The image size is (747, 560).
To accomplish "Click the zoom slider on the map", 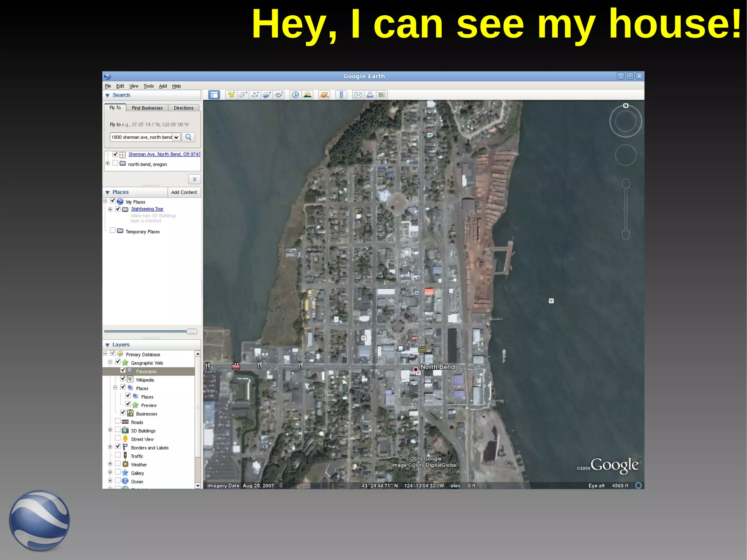I will pyautogui.click(x=626, y=209).
